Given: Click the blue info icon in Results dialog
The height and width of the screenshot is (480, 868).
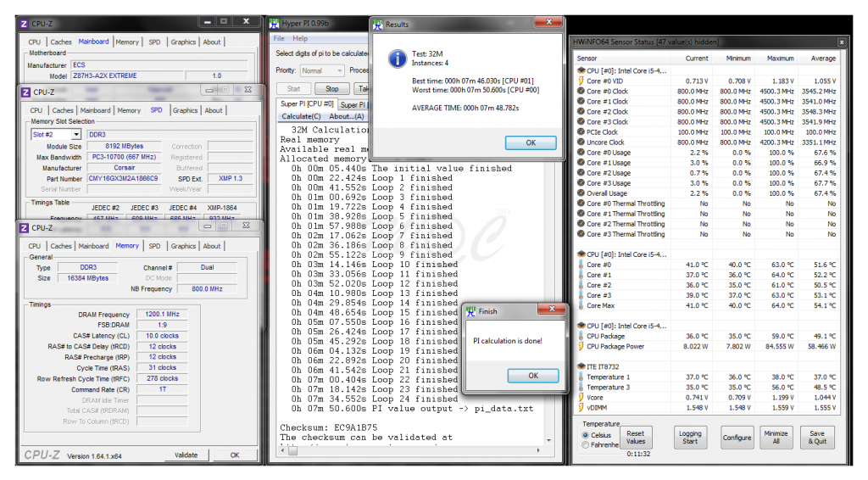Looking at the screenshot, I should (x=396, y=58).
